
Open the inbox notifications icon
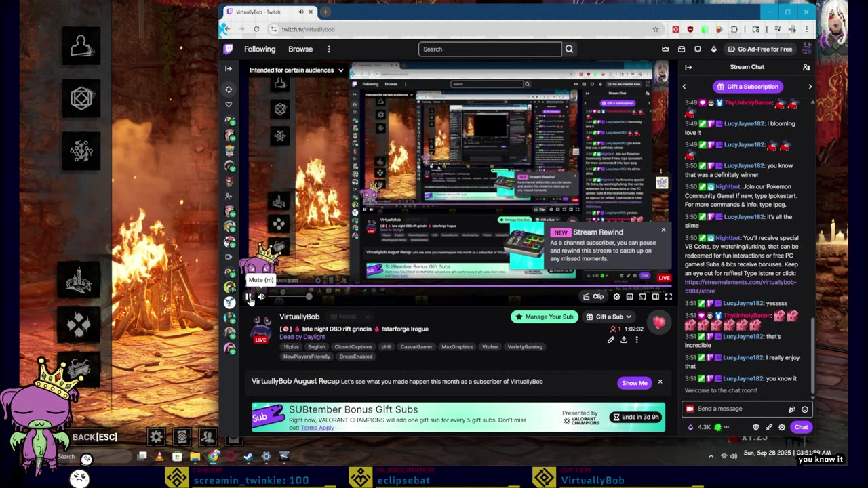681,49
